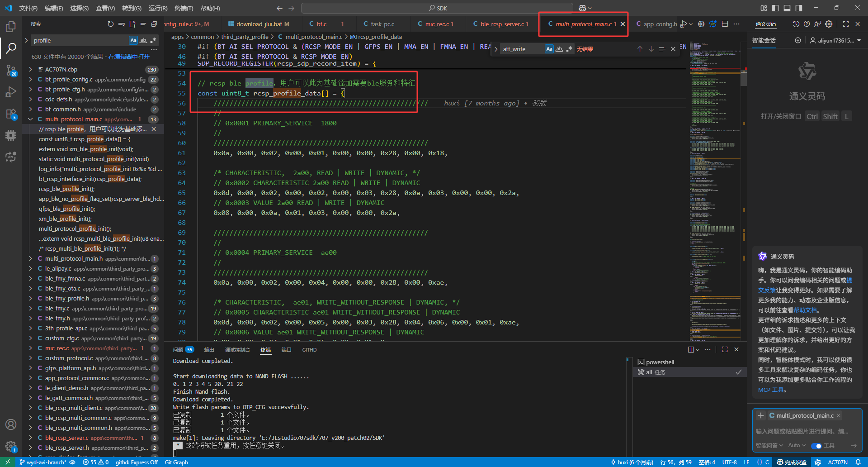Viewport: 868px width, 467px height.
Task: Open aliyun account dropdown
Action: click(x=835, y=40)
